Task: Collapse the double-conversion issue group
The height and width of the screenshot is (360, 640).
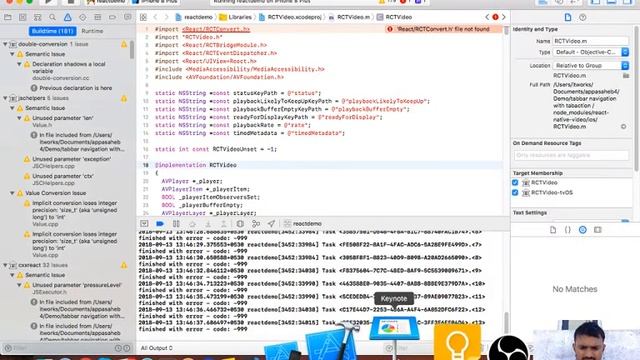Action: (x=5, y=44)
